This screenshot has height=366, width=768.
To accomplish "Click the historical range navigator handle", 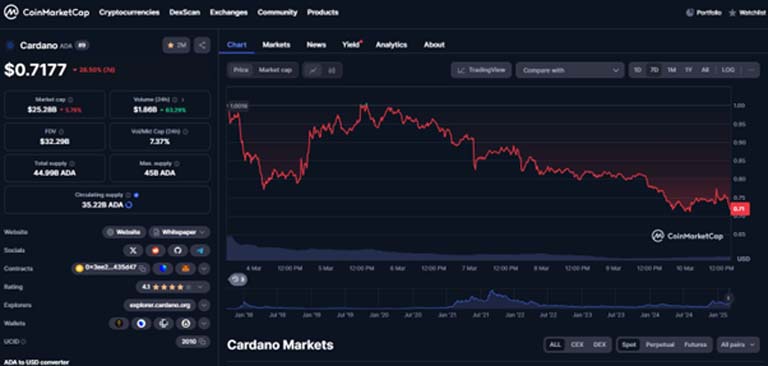I will (x=728, y=298).
